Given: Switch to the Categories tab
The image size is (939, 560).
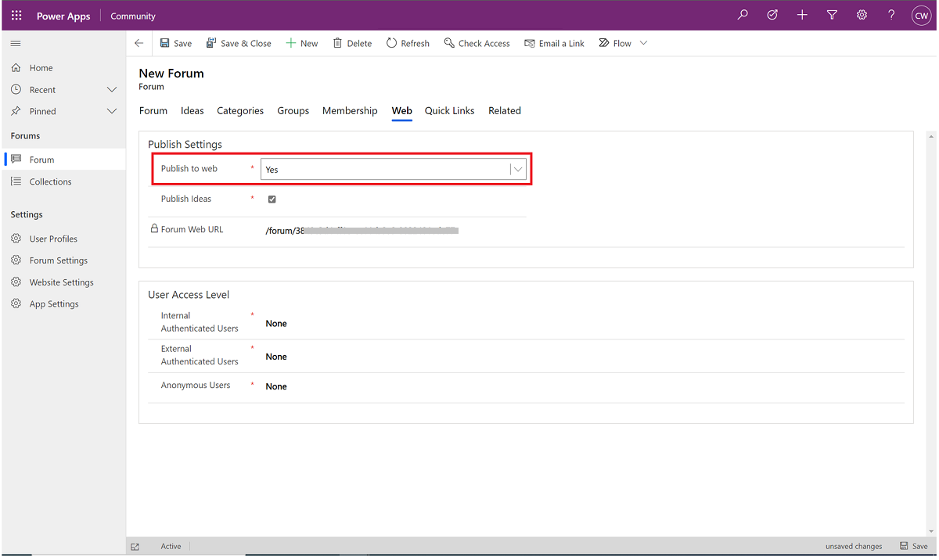Looking at the screenshot, I should pos(240,110).
